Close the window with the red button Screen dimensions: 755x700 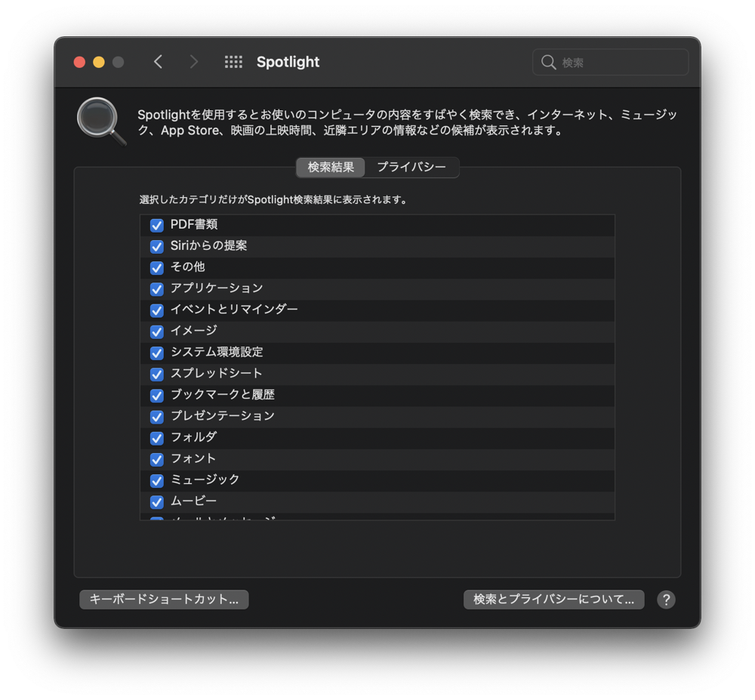pyautogui.click(x=79, y=62)
